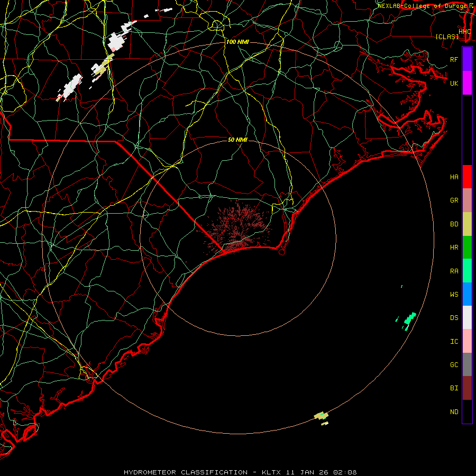Click the 'BI' legend label
476x476 pixels.
(454, 388)
